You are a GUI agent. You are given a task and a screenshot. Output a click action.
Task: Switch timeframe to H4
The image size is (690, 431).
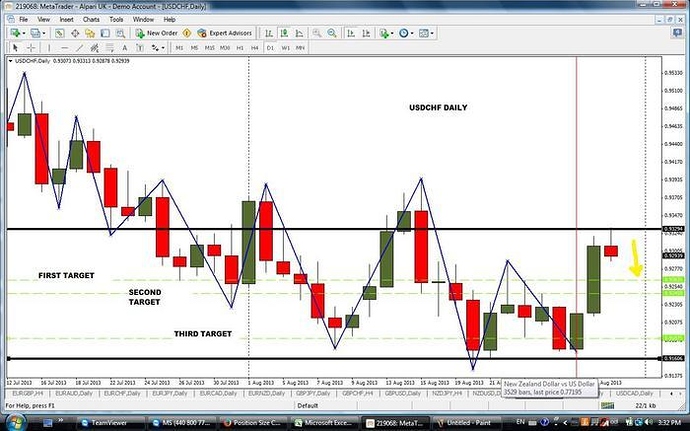[255, 48]
